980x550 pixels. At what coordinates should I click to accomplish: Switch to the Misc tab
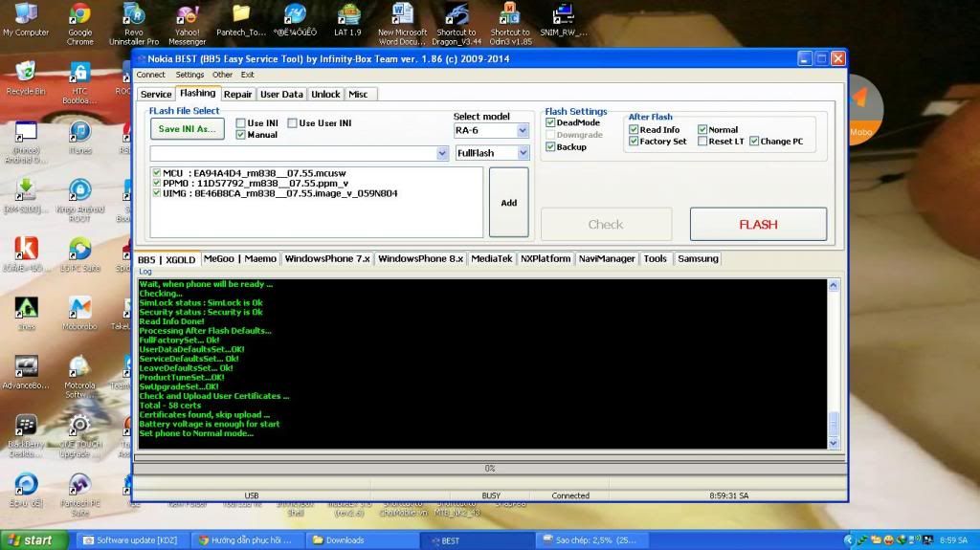pos(358,94)
